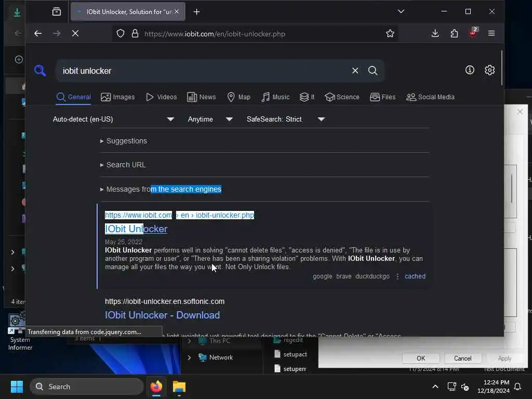Select the General search category tab
532x399 pixels.
pos(74,97)
